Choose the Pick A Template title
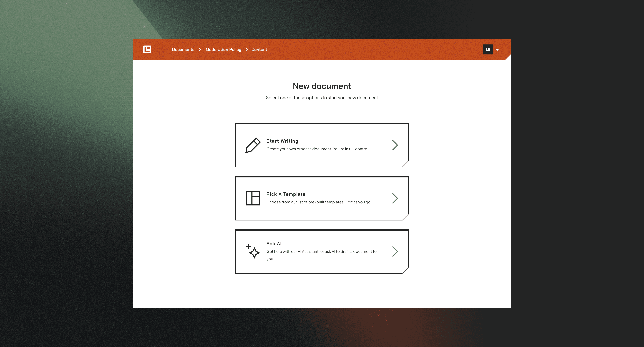The image size is (644, 347). click(286, 194)
